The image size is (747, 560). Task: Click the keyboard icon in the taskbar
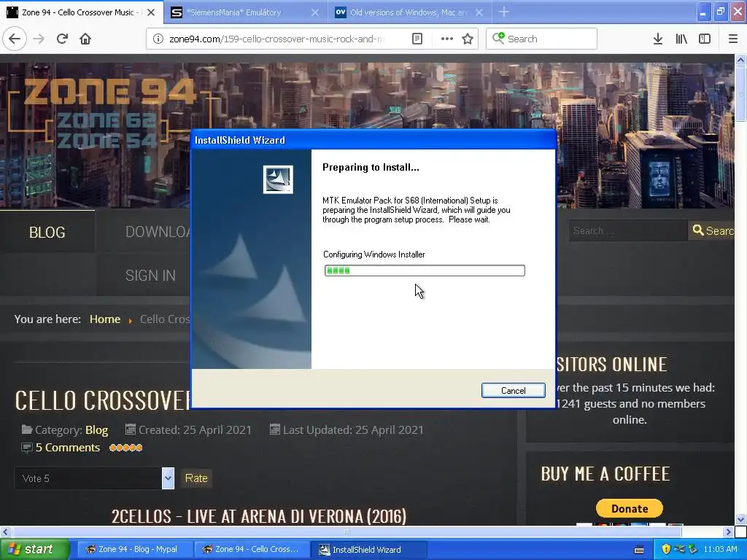[639, 550]
